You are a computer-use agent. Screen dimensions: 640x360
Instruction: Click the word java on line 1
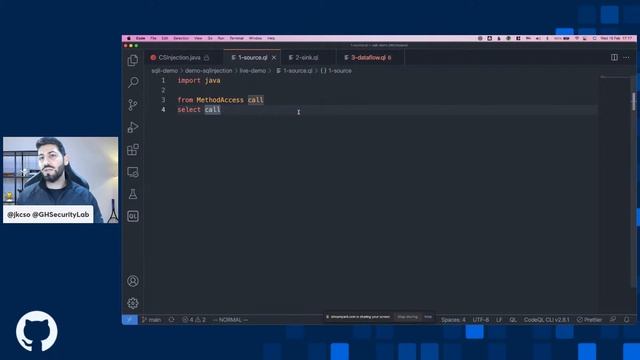(212, 80)
